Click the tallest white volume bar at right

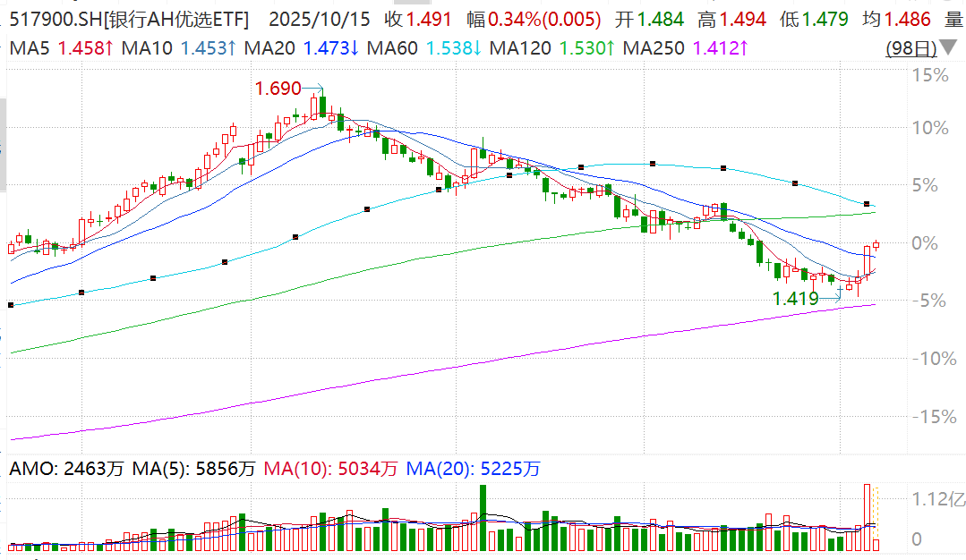(x=867, y=517)
